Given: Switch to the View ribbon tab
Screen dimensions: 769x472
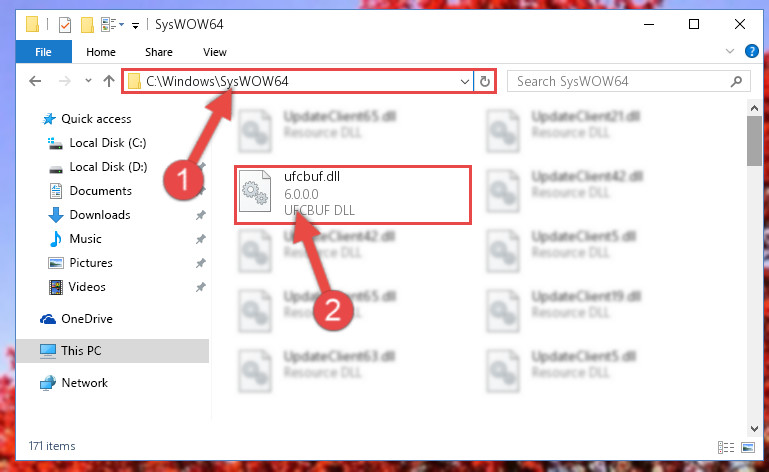Looking at the screenshot, I should pyautogui.click(x=215, y=52).
